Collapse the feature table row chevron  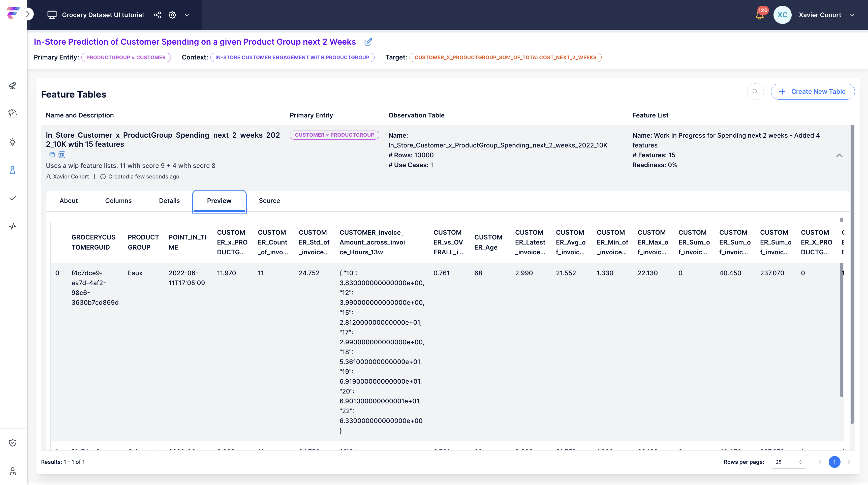pos(839,155)
